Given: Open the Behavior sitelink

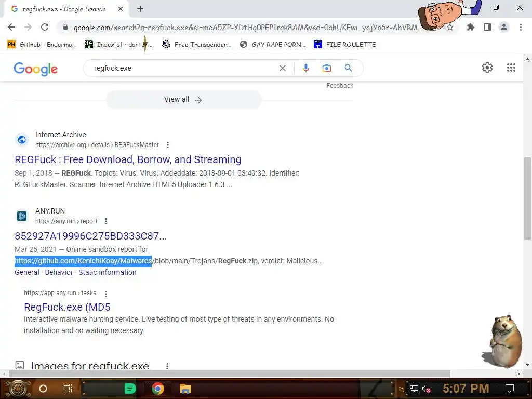Looking at the screenshot, I should click(59, 272).
